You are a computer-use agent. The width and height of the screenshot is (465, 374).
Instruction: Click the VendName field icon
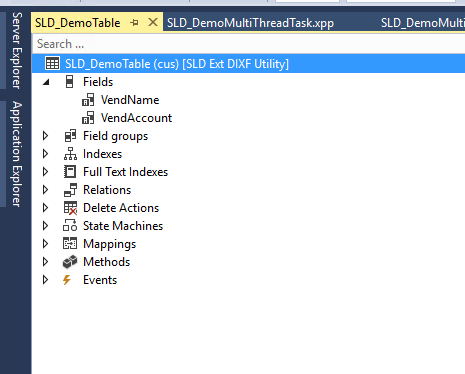(88, 100)
